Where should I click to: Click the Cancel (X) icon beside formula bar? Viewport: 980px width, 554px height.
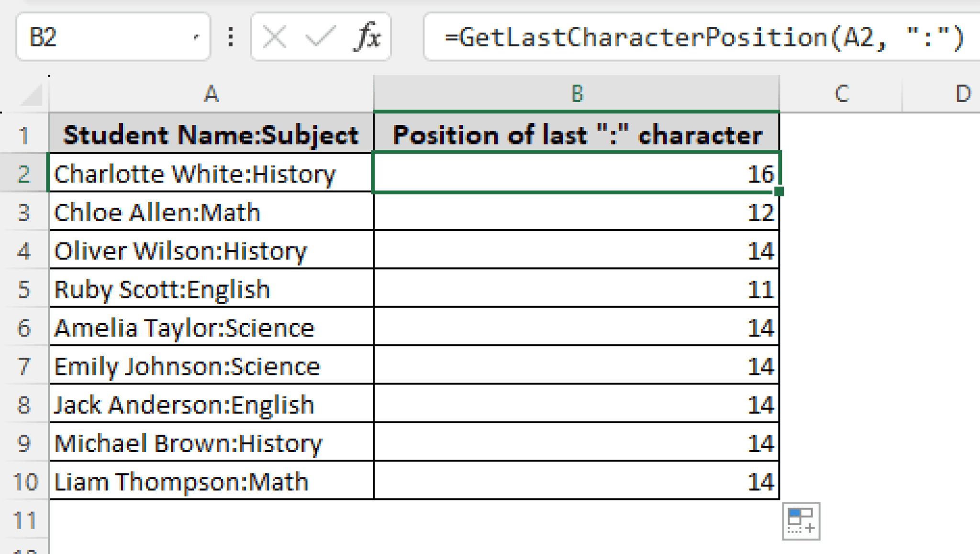274,36
